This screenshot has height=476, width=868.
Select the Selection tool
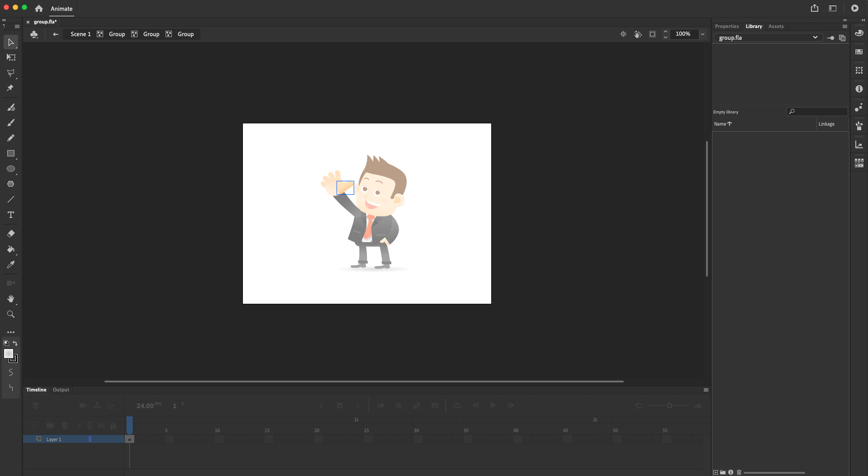10,42
